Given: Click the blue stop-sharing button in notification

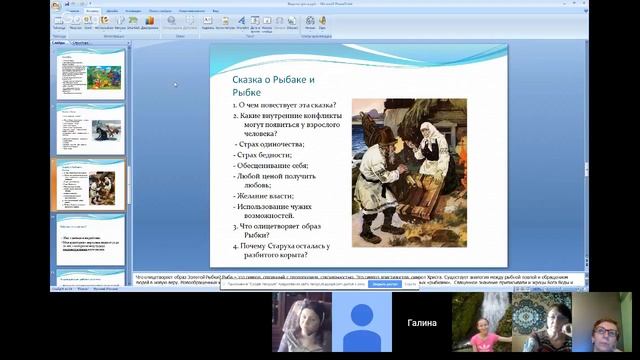Looking at the screenshot, I should [384, 284].
